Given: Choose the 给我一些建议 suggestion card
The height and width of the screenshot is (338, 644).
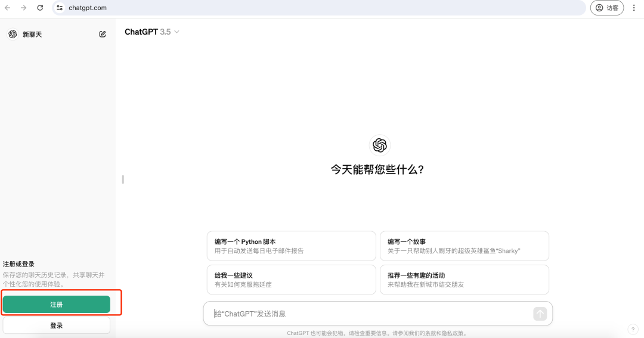Looking at the screenshot, I should 291,280.
